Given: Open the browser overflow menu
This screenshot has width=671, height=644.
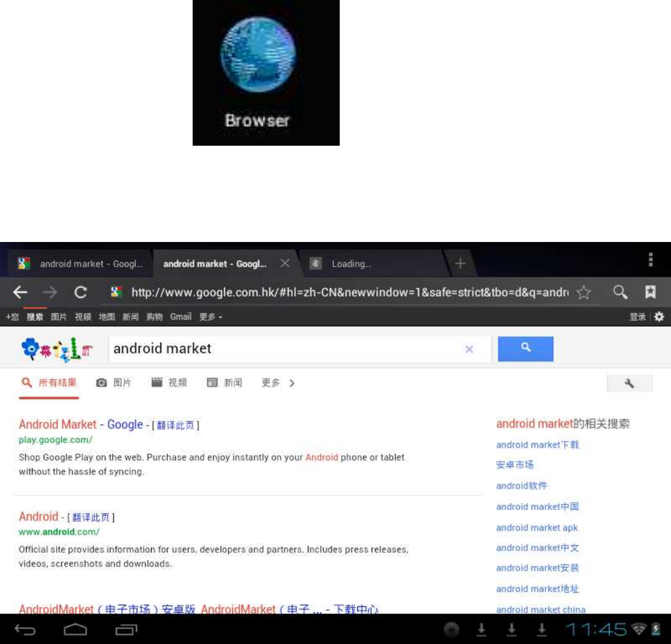Looking at the screenshot, I should coord(650,260).
